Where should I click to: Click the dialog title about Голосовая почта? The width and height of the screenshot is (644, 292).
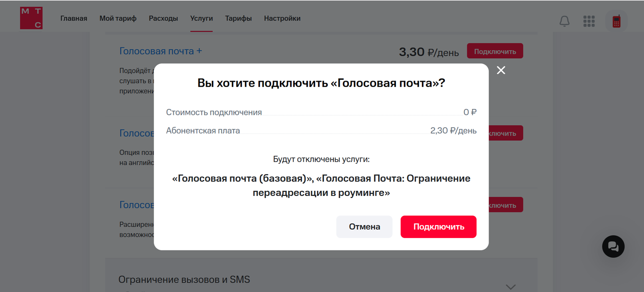(321, 83)
